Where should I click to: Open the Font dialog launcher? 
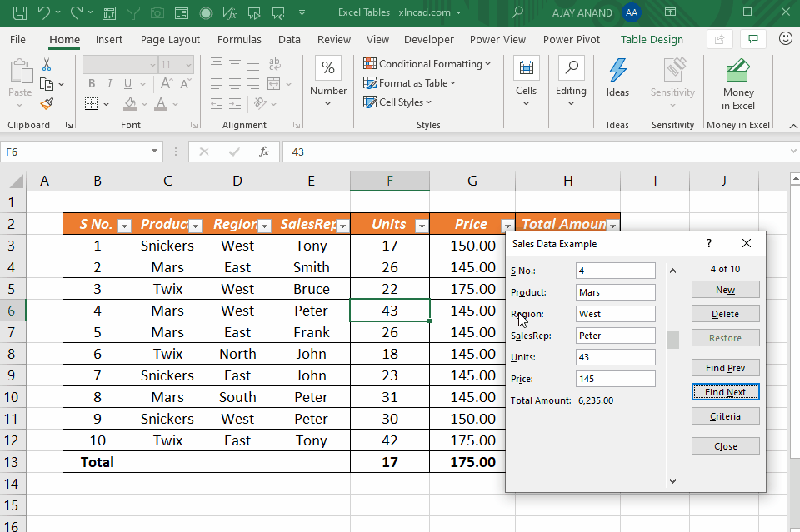(194, 125)
